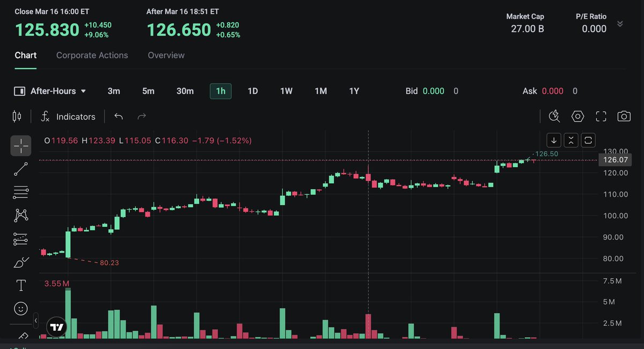Image resolution: width=644 pixels, height=349 pixels.
Task: Select the Text annotation tool
Action: click(x=21, y=286)
